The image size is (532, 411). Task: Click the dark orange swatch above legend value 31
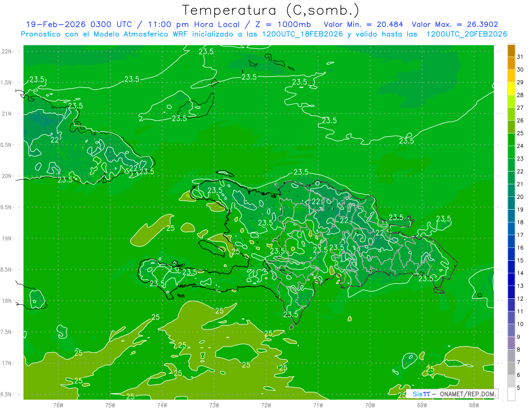click(x=511, y=51)
